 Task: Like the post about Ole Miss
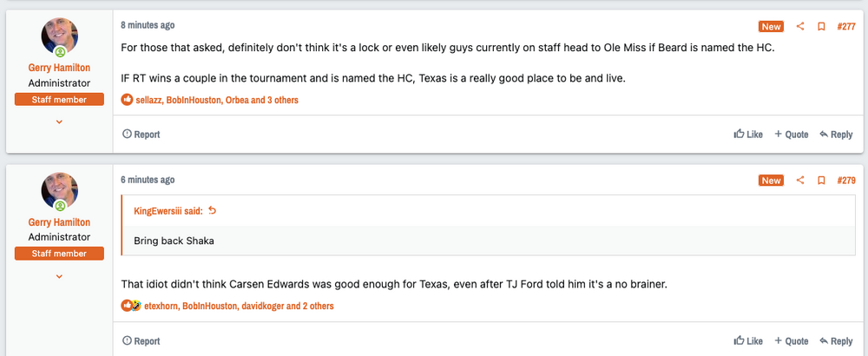(x=748, y=135)
